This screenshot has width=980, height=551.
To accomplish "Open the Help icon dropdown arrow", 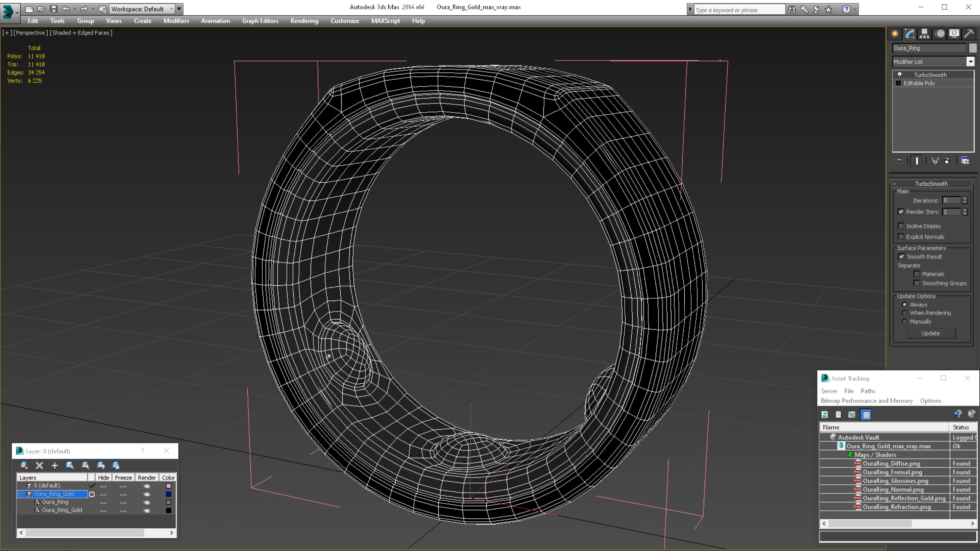I will click(854, 9).
